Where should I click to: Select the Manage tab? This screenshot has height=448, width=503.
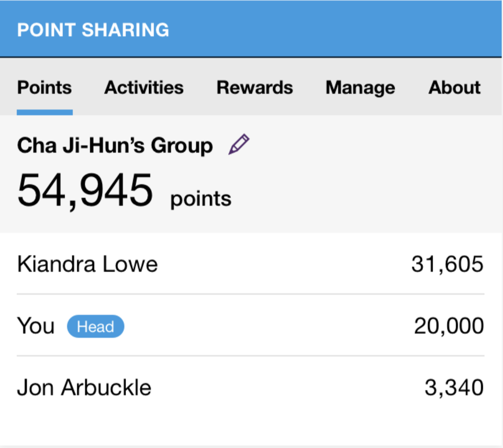click(360, 88)
